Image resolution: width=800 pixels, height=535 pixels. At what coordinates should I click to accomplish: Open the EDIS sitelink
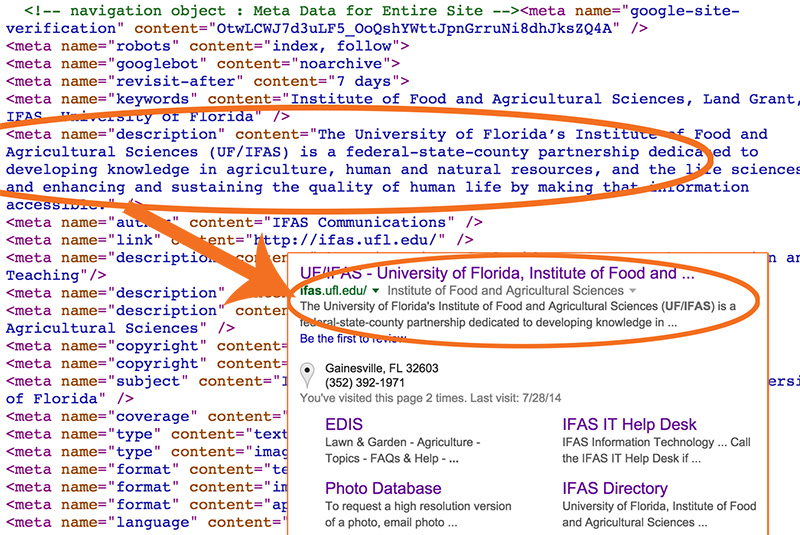pyautogui.click(x=344, y=424)
